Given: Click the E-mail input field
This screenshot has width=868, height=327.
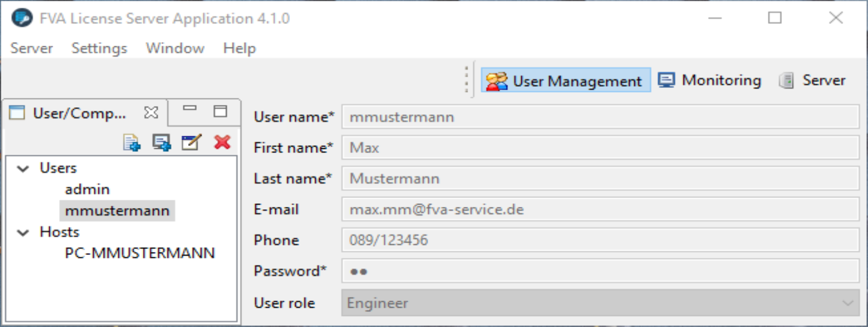Looking at the screenshot, I should (600, 209).
